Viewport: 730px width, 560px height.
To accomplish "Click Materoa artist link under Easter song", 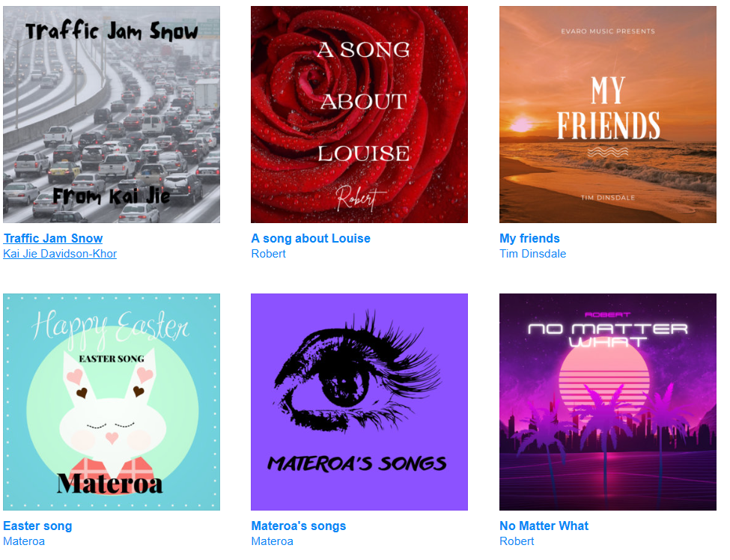I will 24,541.
